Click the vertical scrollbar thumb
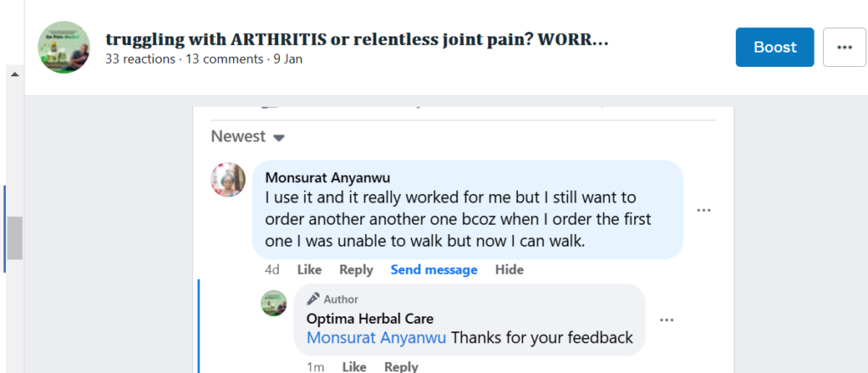The image size is (868, 373). [x=14, y=237]
